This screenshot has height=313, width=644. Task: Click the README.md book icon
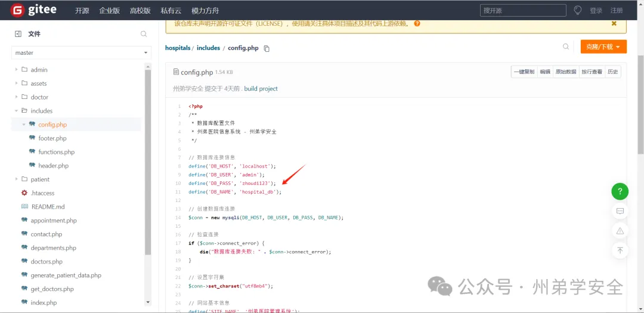24,207
